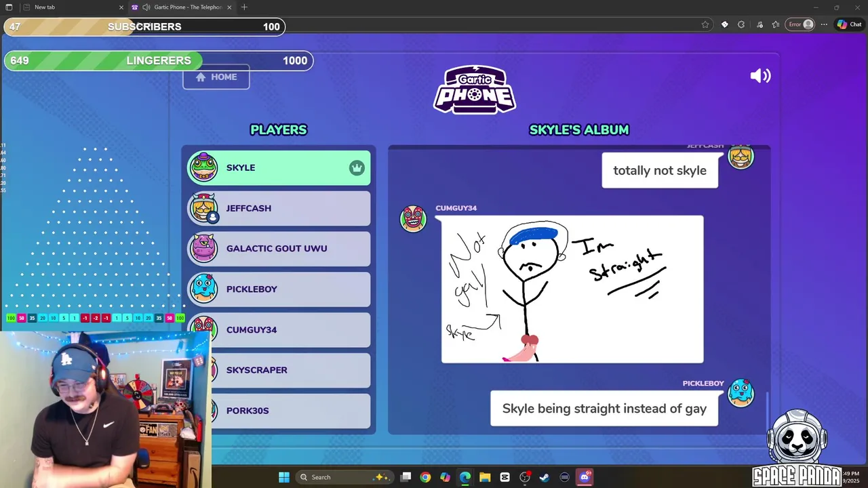Click the taskbar Search box
868x488 pixels.
click(345, 477)
